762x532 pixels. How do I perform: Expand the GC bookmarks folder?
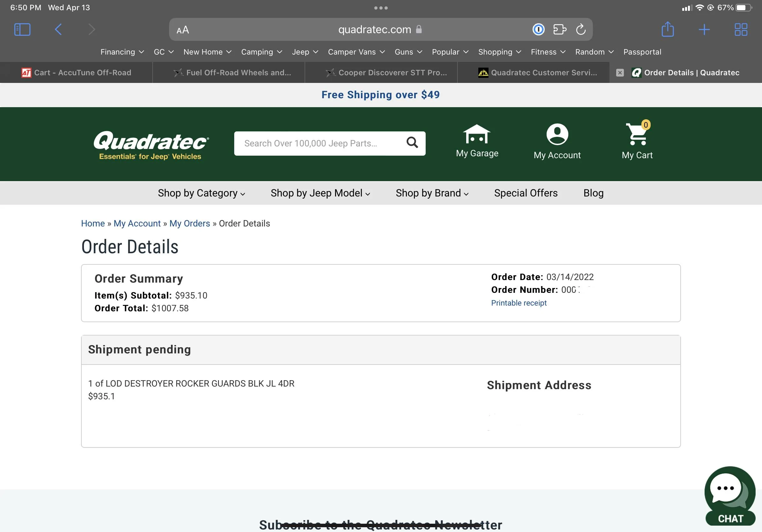point(164,52)
